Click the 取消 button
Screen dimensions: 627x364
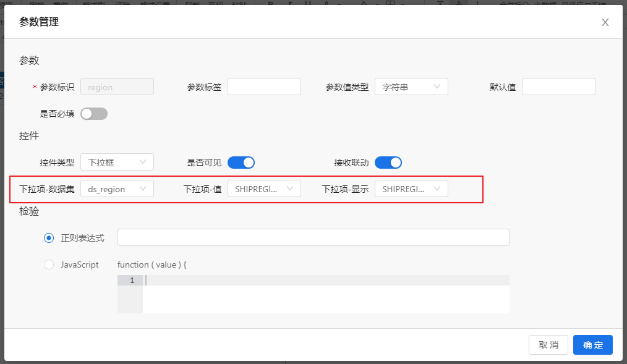click(x=548, y=345)
